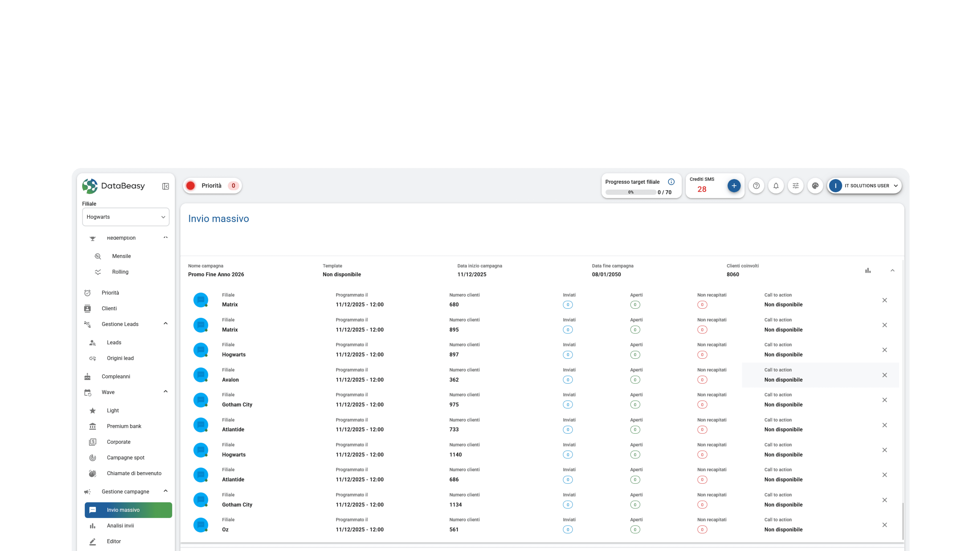Image resolution: width=980 pixels, height=551 pixels.
Task: Collapse the sidebar with the DataBeasy collapse icon
Action: pos(166,186)
